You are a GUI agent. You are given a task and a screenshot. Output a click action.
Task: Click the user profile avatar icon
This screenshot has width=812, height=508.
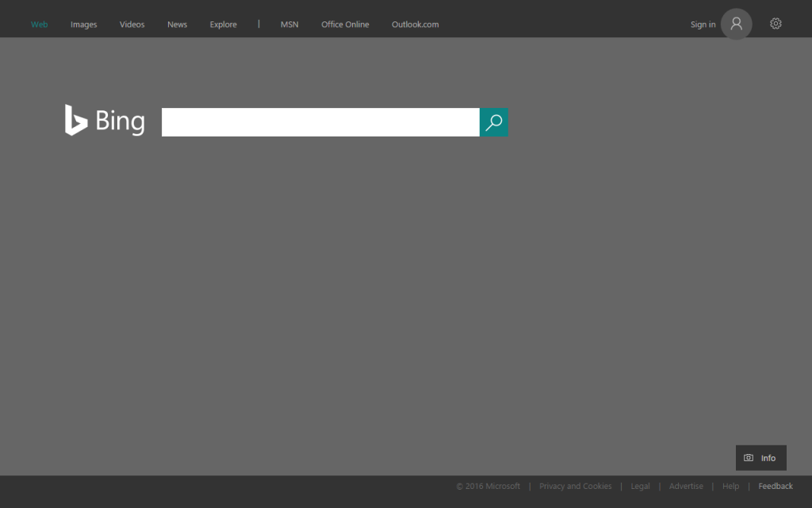(x=736, y=24)
